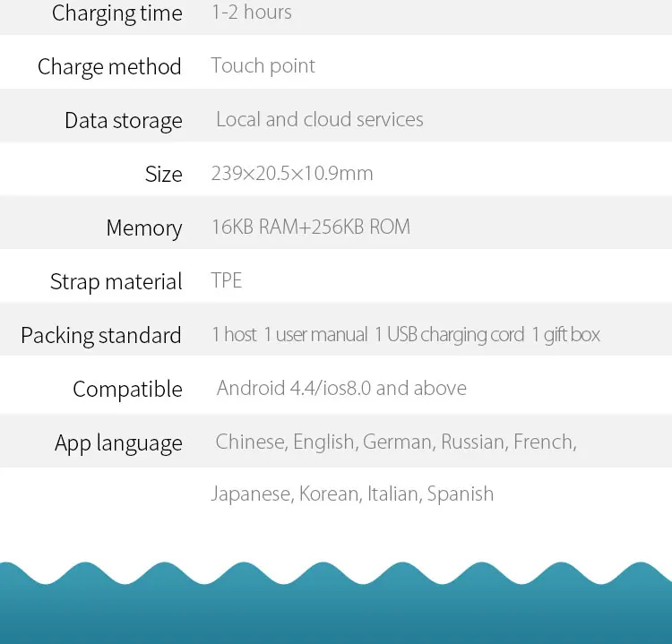The width and height of the screenshot is (672, 644).
Task: Select the 16KB RAM+256KB ROM value
Action: pos(311,227)
